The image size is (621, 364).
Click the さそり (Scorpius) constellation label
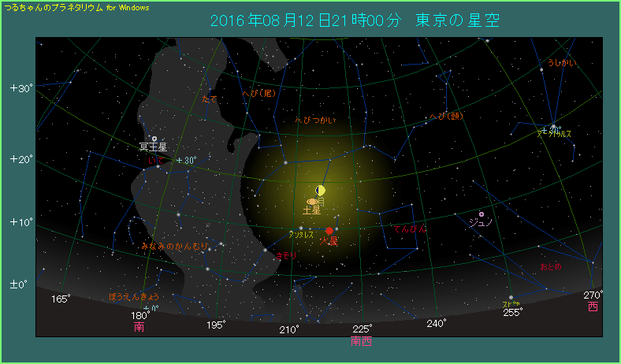pyautogui.click(x=286, y=255)
